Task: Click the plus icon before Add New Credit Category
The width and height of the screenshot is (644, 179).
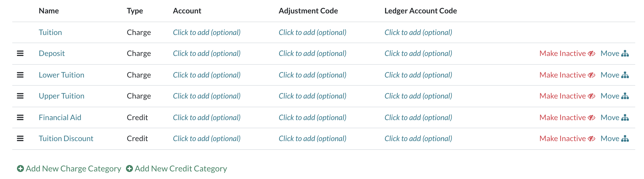Action: pos(129,169)
